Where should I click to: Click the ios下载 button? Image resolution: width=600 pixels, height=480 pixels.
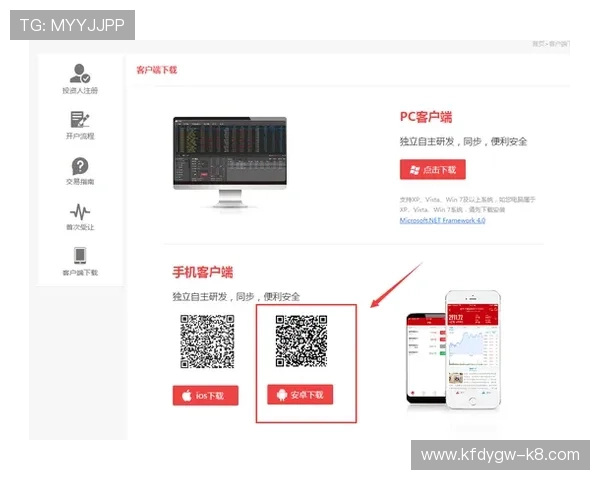point(205,395)
